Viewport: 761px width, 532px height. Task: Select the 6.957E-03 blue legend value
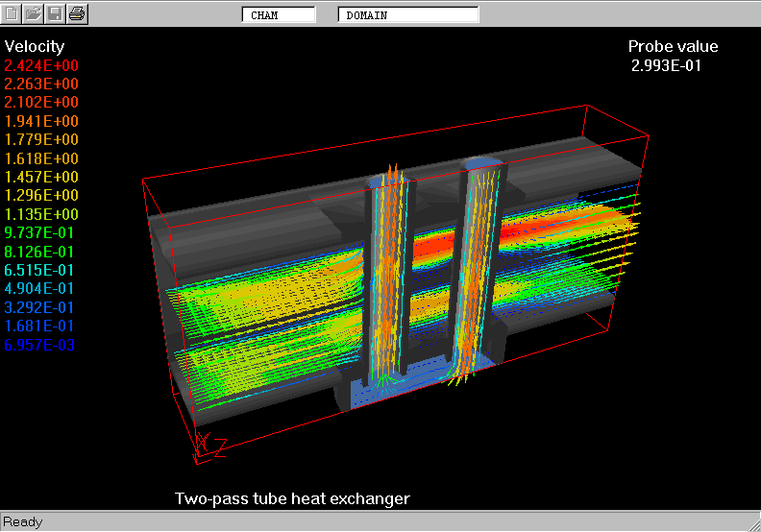click(x=41, y=345)
